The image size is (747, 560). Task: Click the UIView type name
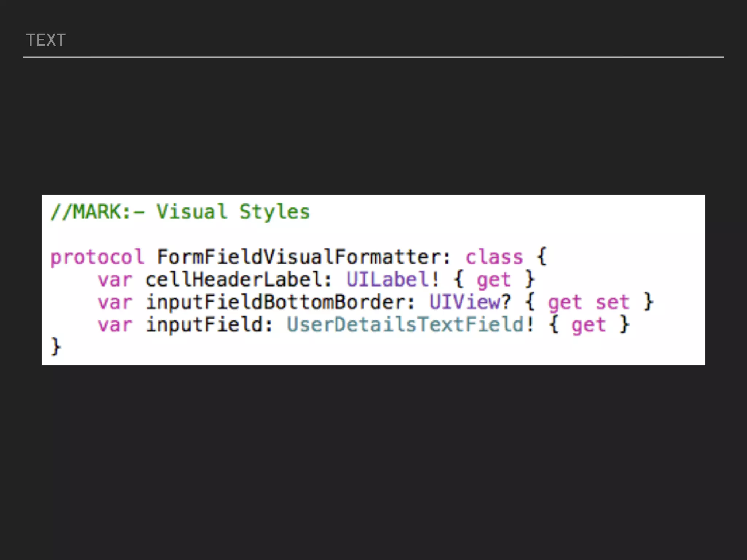point(465,302)
